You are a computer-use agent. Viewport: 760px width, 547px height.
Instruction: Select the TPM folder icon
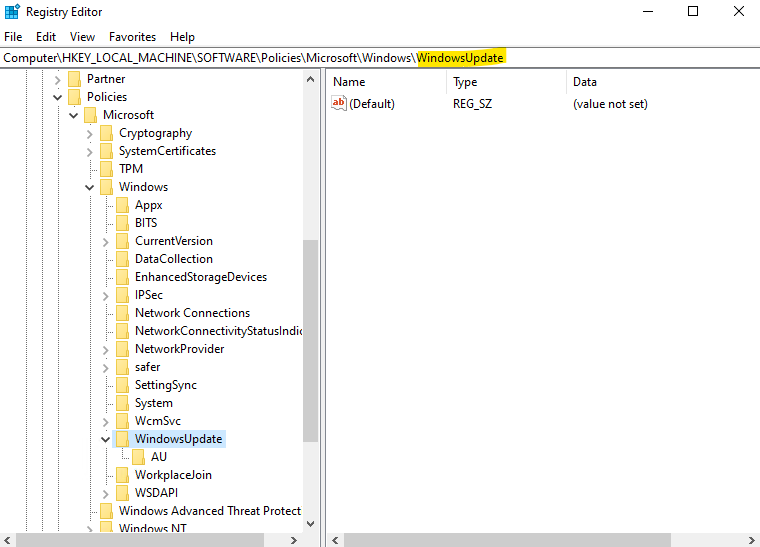pyautogui.click(x=106, y=169)
